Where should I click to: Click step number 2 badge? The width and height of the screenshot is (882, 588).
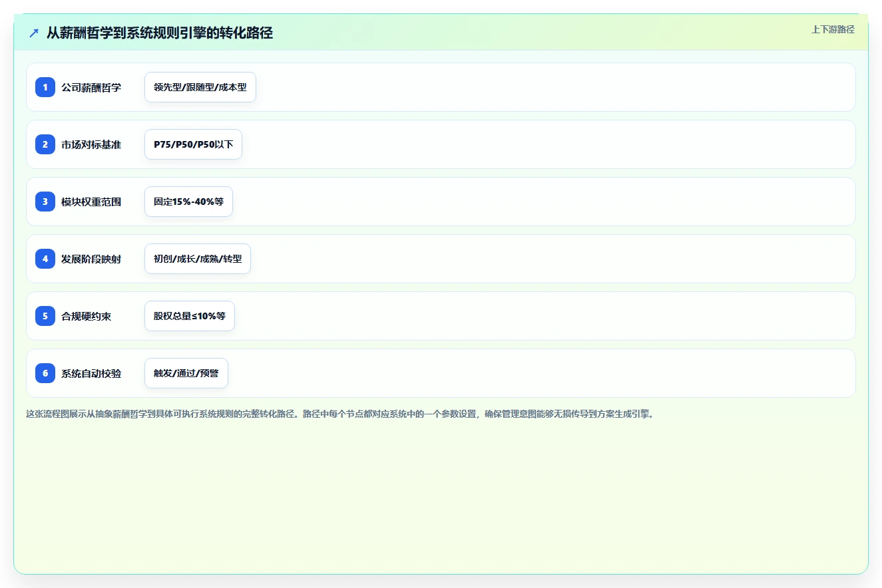click(x=45, y=144)
